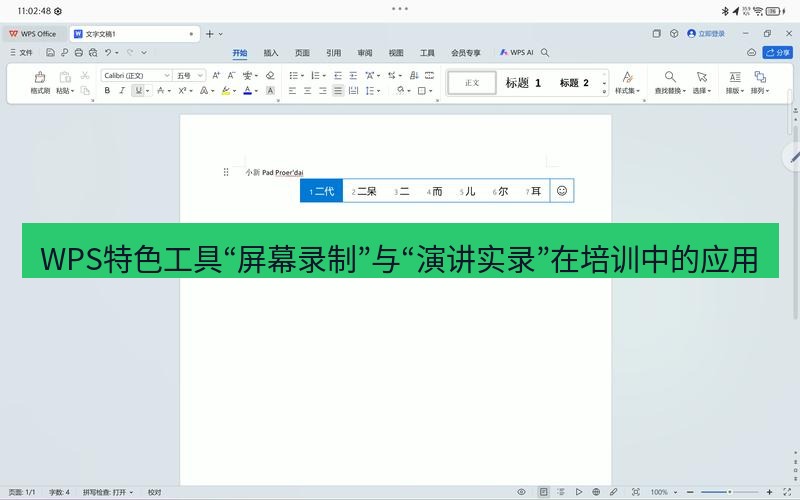Screen dimensions: 800x500
Task: Click the 分享 Share button
Action: click(x=778, y=53)
